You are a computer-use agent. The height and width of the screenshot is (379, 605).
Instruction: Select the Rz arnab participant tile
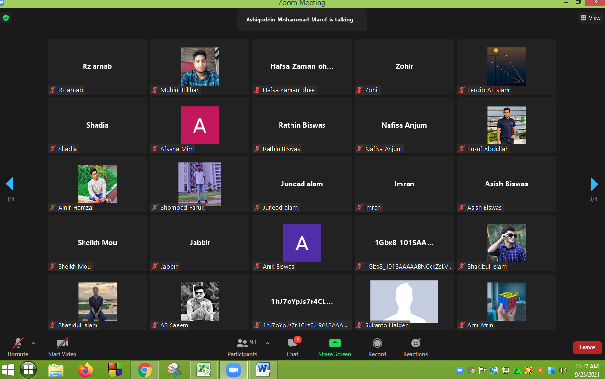tap(97, 67)
